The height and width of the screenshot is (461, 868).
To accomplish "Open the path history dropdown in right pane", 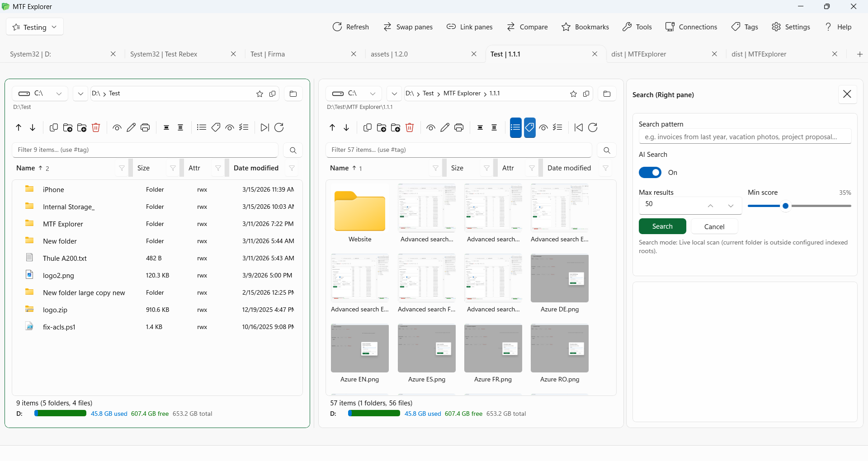I will (x=394, y=94).
